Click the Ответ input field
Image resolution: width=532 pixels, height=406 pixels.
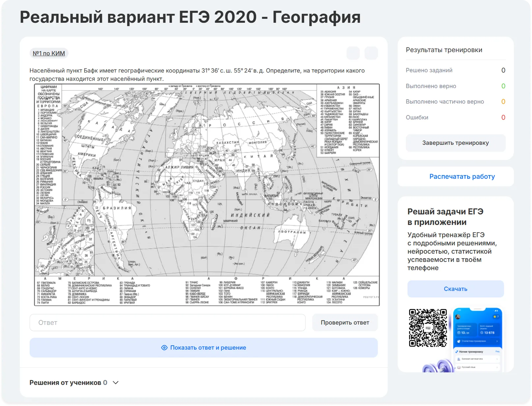click(x=167, y=323)
